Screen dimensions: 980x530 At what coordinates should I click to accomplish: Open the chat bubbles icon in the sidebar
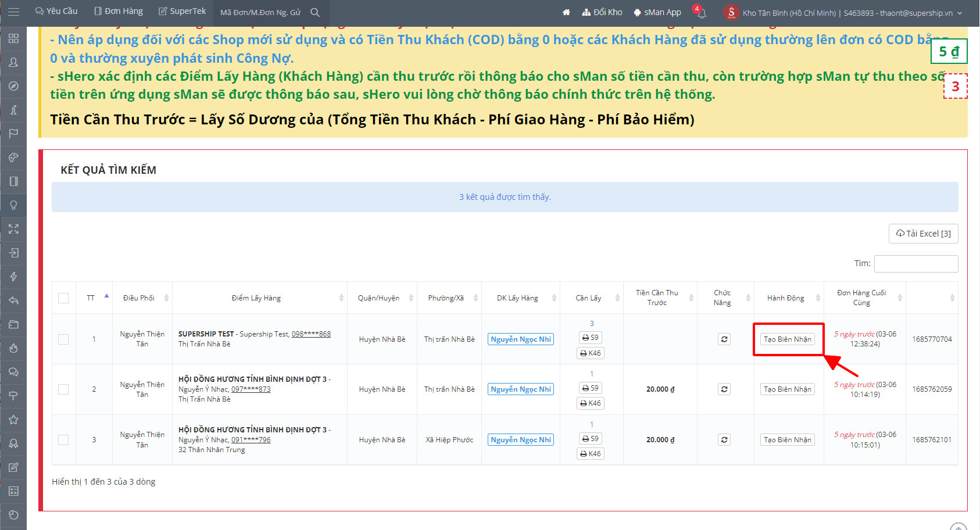(13, 372)
